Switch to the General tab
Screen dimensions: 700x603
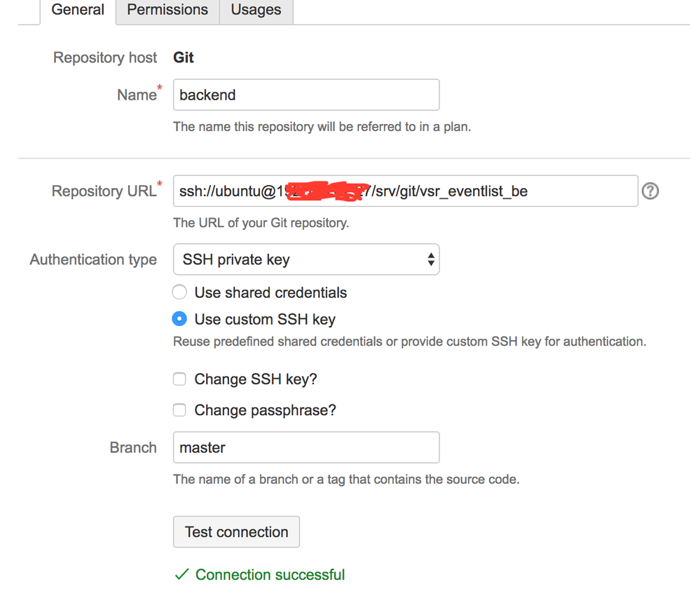[78, 10]
